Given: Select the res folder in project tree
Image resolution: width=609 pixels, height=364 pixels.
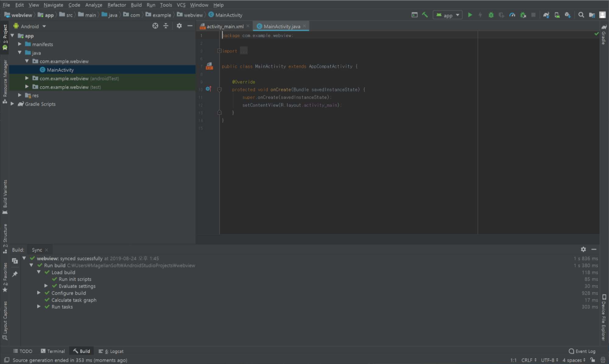Looking at the screenshot, I should pyautogui.click(x=35, y=95).
